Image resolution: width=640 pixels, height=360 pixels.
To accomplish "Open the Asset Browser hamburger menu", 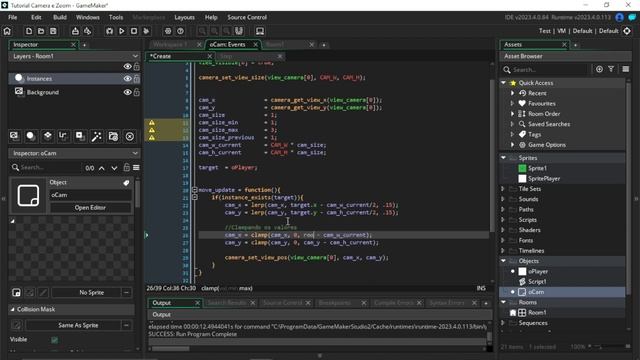I will (626, 69).
